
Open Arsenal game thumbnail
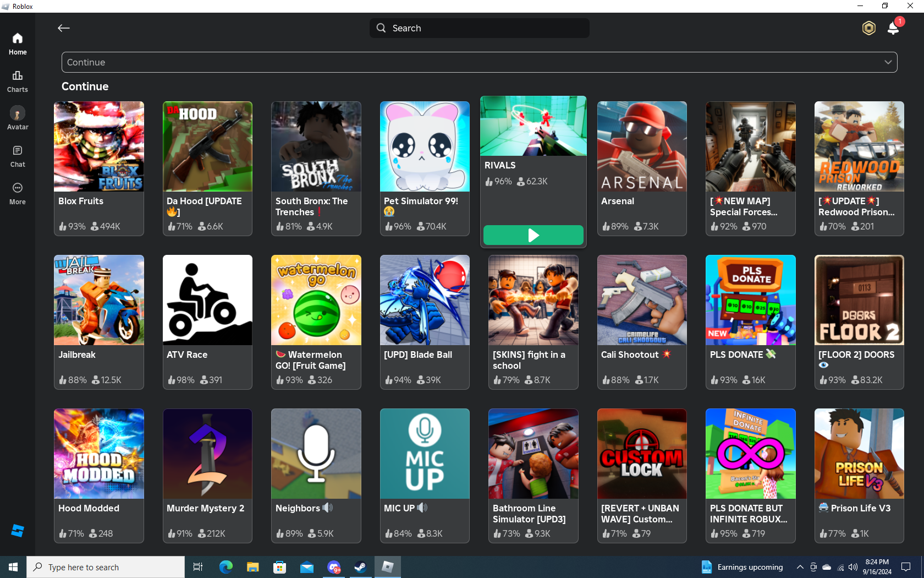pos(642,146)
